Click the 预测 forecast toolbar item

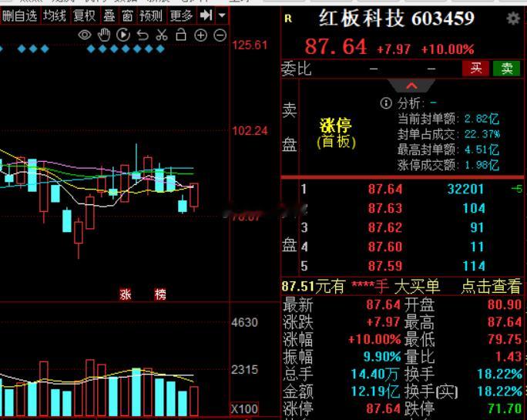(151, 15)
